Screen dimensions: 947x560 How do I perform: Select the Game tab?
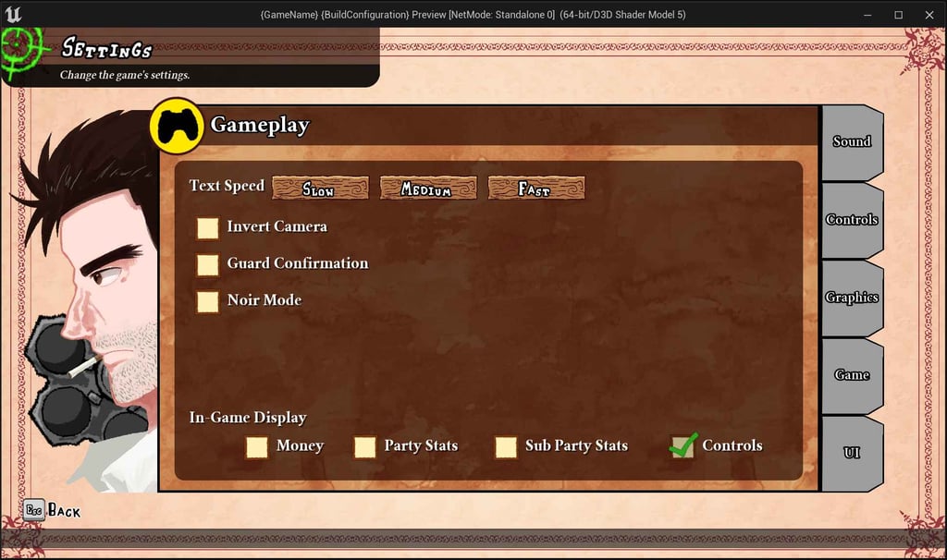[852, 376]
